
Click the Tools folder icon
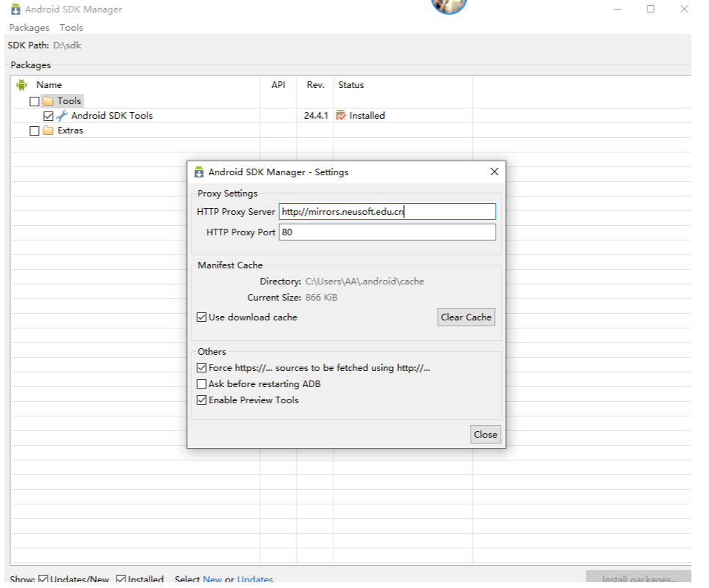[48, 101]
